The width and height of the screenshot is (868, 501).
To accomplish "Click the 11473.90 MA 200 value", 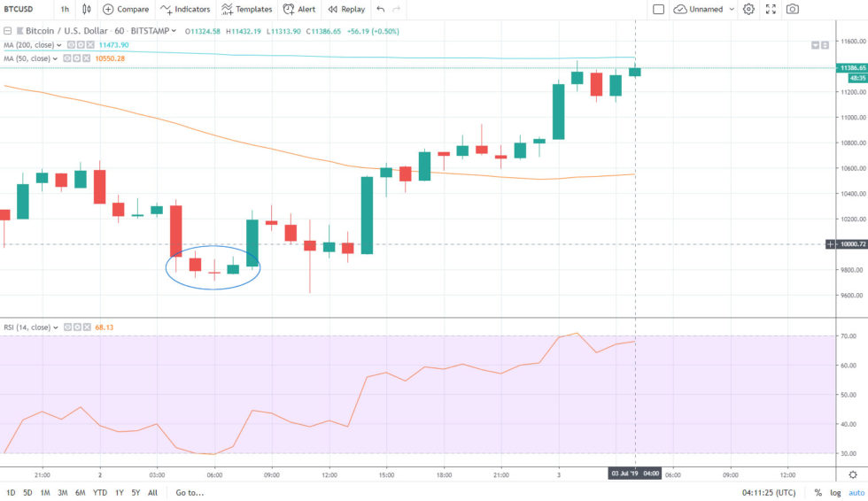I will point(113,45).
